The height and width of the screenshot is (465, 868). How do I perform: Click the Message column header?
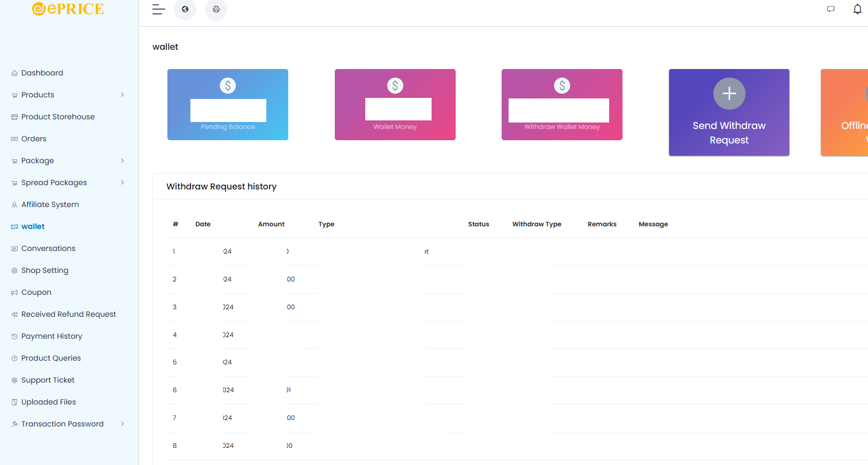click(654, 224)
